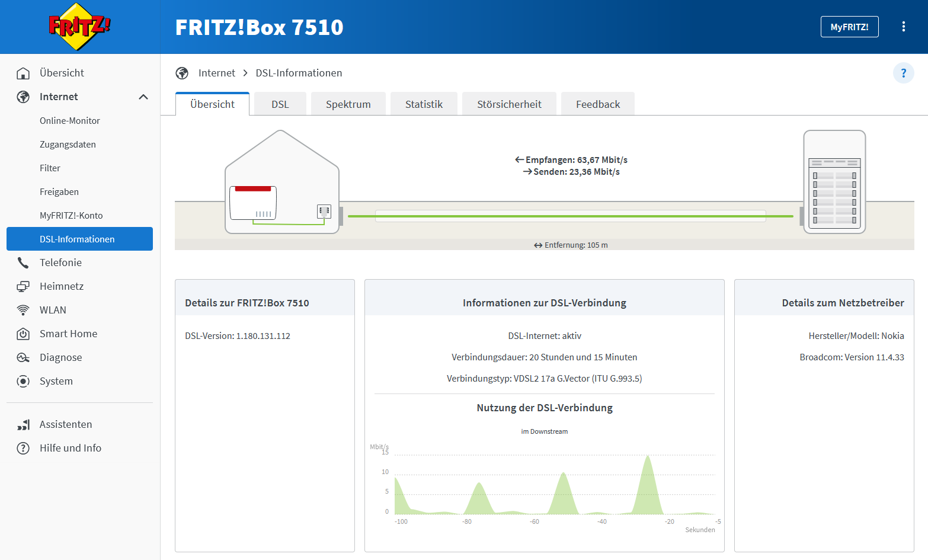
Task: Switch to the Spektrum tab
Action: pos(348,104)
